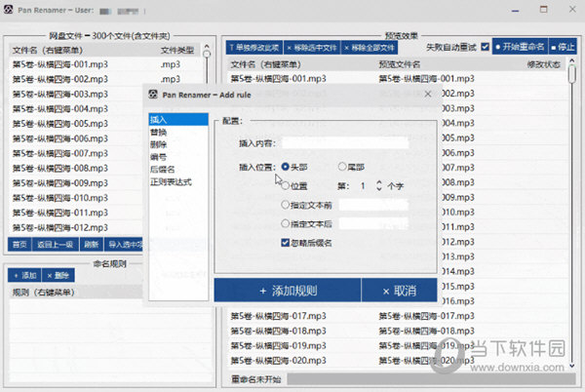Click the 添加规则 button
This screenshot has height=392, width=585.
click(288, 291)
